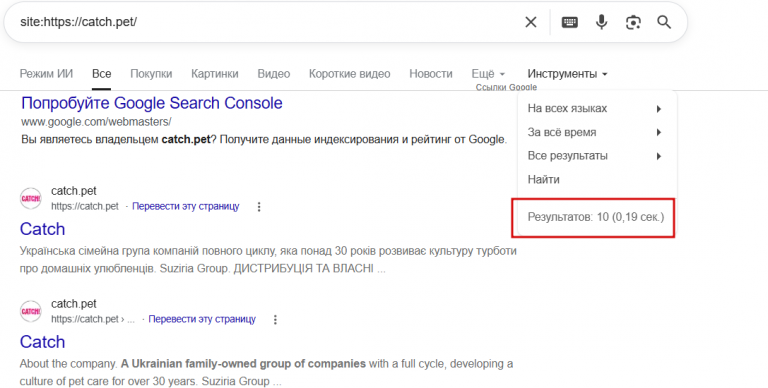The height and width of the screenshot is (388, 768).
Task: Click Catch favicon of first result
Action: 31,198
